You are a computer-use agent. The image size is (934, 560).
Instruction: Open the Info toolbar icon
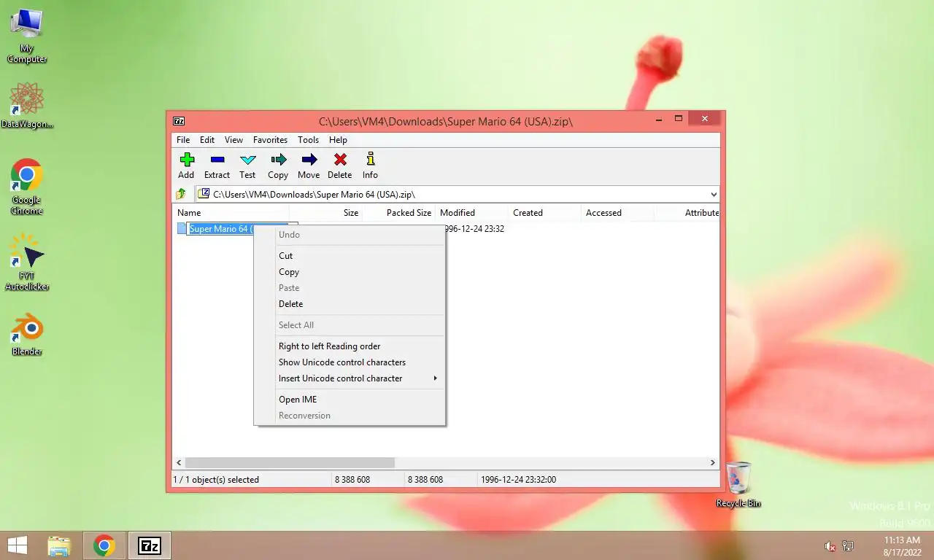pos(371,160)
